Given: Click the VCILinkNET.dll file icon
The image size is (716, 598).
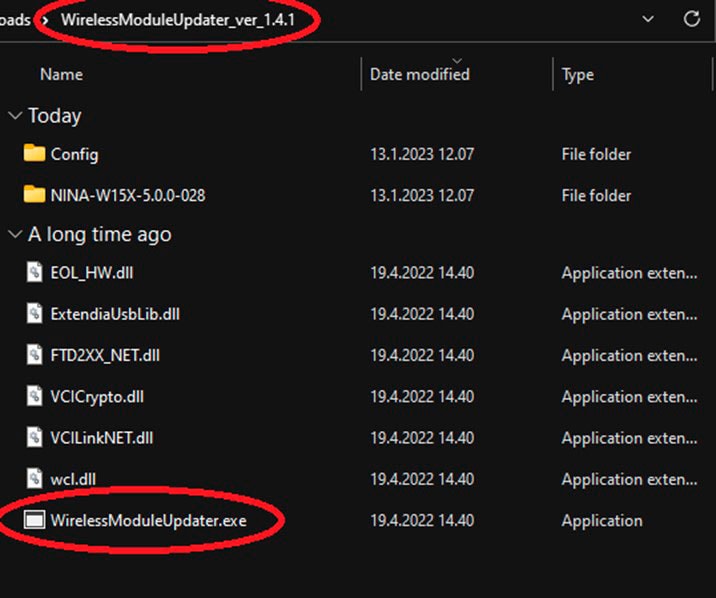Looking at the screenshot, I should pos(35,437).
